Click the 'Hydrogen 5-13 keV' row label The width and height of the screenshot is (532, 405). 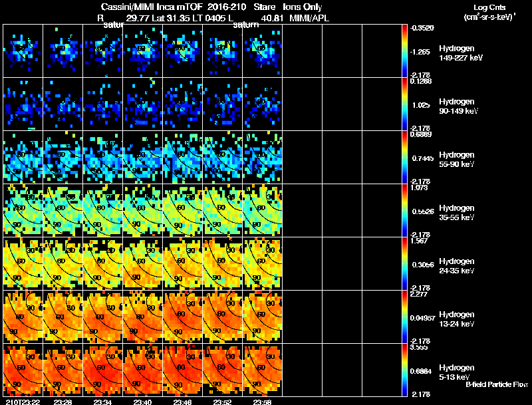457,372
